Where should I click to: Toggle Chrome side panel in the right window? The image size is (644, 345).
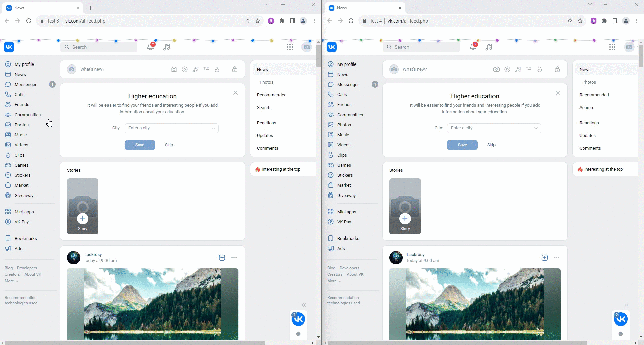point(615,21)
